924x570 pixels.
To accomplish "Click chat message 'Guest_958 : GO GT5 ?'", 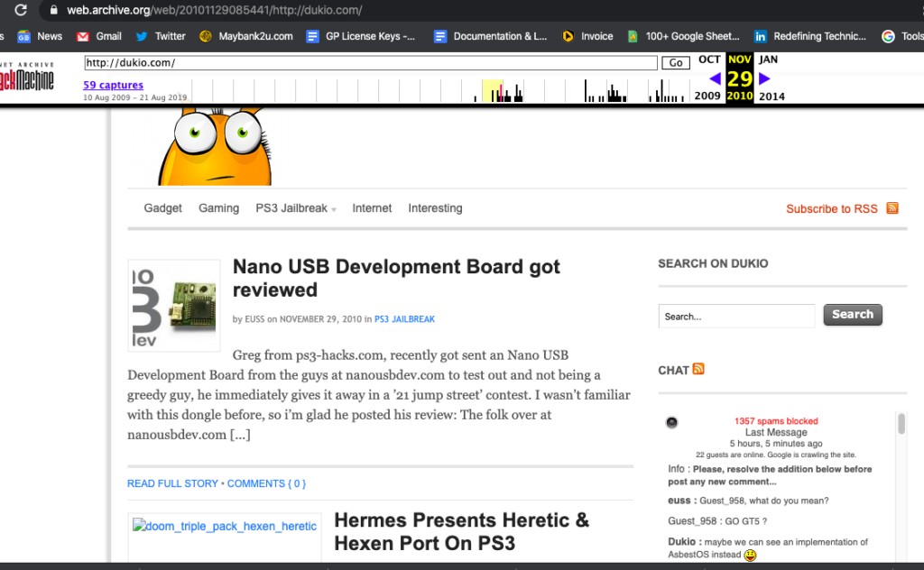I will [717, 521].
